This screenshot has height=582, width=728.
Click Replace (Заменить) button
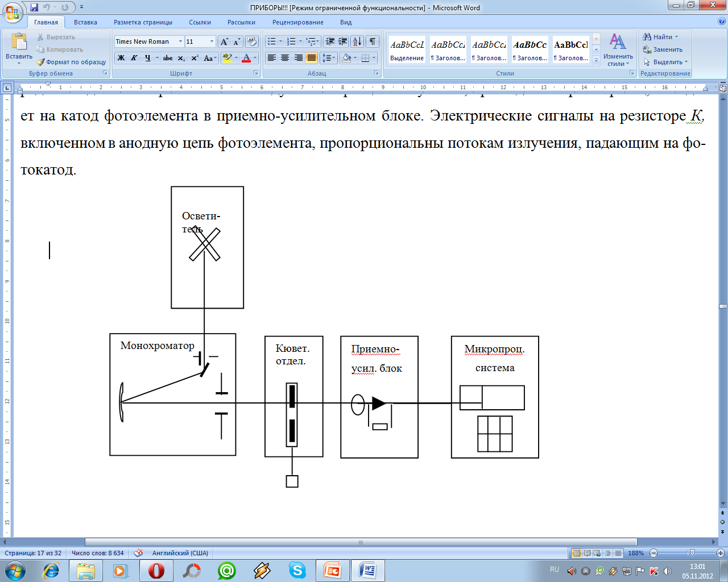point(663,49)
